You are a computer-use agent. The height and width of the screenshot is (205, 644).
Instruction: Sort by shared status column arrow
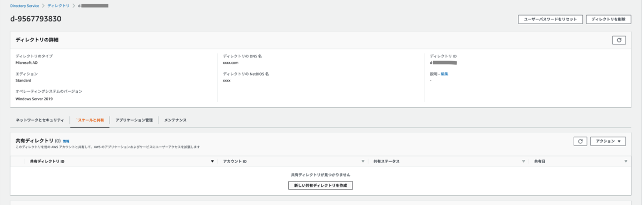click(524, 162)
